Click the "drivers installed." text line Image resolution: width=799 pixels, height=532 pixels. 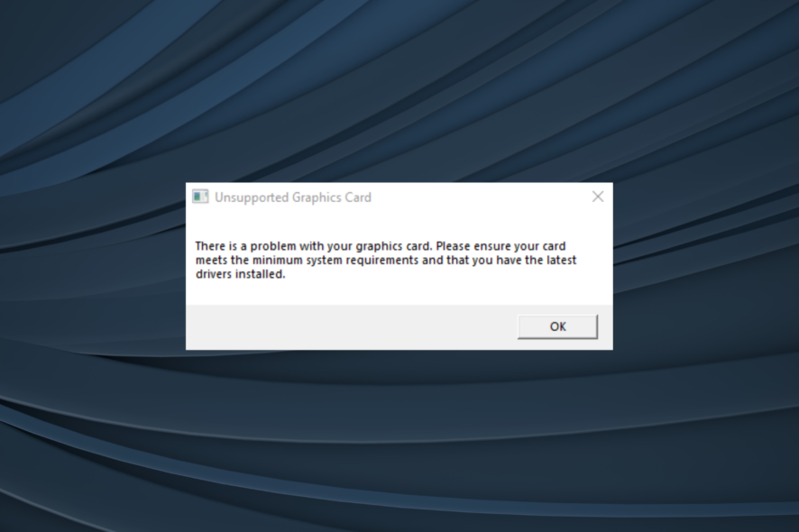tap(241, 274)
